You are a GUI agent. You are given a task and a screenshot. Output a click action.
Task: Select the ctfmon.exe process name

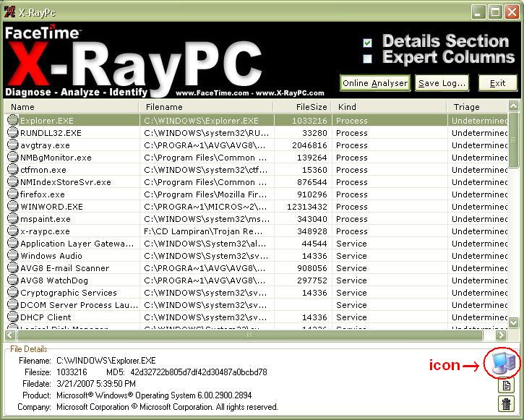(43, 170)
